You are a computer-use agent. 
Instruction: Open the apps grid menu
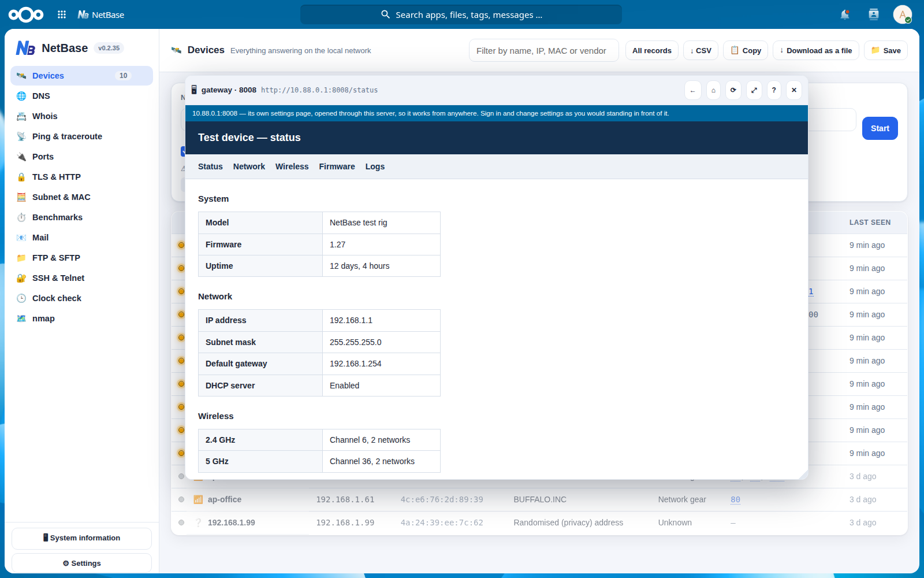tap(62, 14)
